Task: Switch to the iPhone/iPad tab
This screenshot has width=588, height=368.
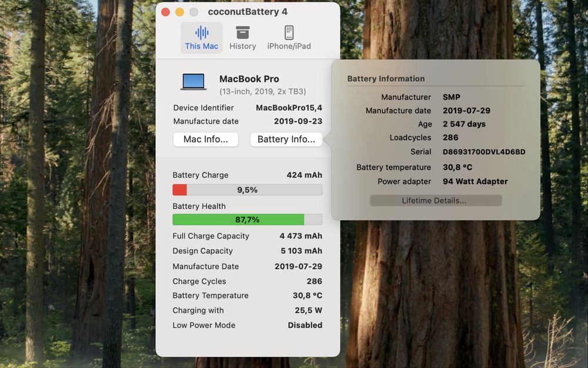Action: [x=289, y=38]
